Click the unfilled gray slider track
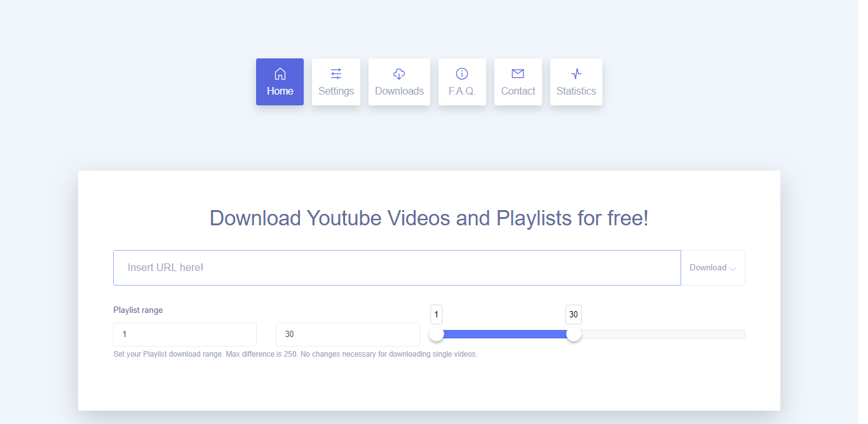This screenshot has width=868, height=424. click(x=663, y=334)
